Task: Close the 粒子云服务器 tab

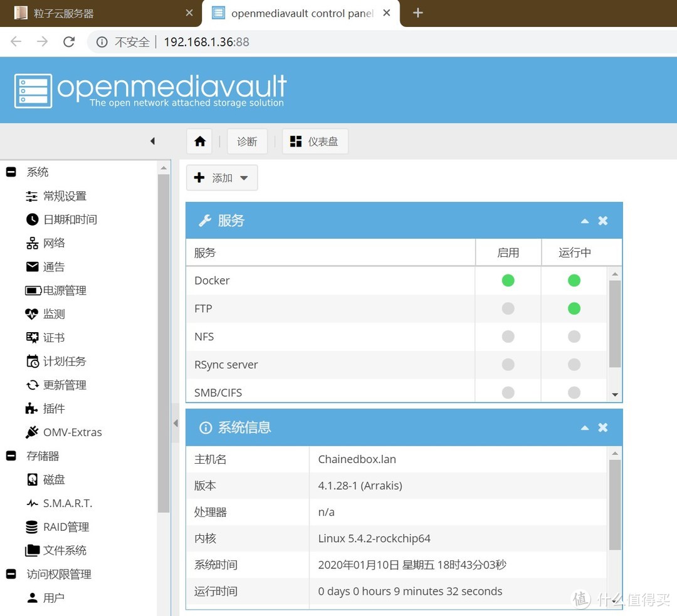Action: tap(189, 13)
